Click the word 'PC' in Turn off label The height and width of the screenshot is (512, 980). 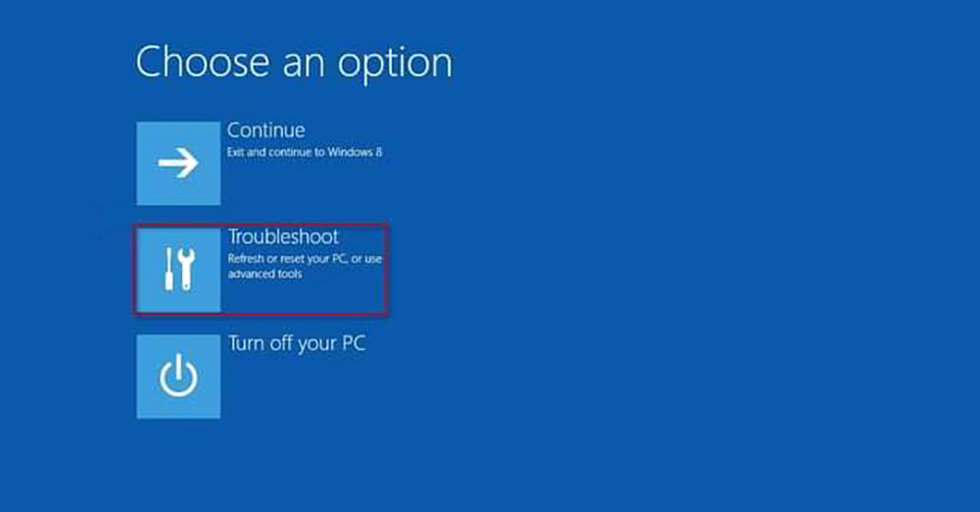pos(353,343)
